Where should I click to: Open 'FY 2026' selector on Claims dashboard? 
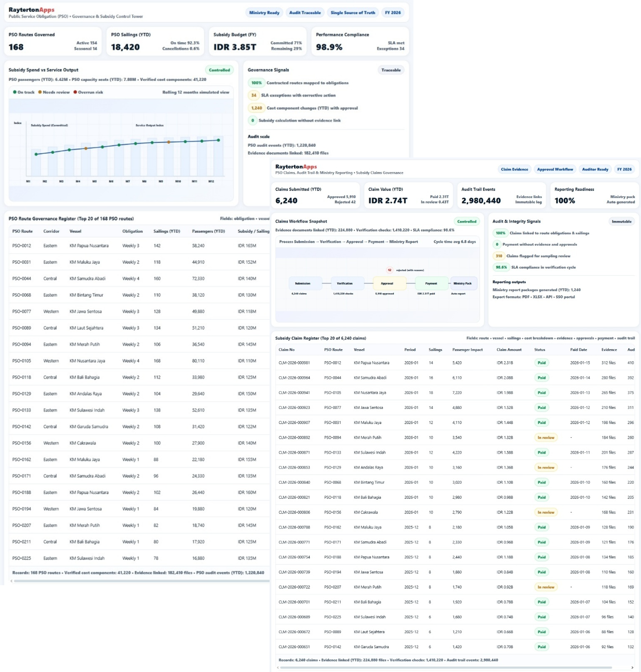click(x=624, y=169)
